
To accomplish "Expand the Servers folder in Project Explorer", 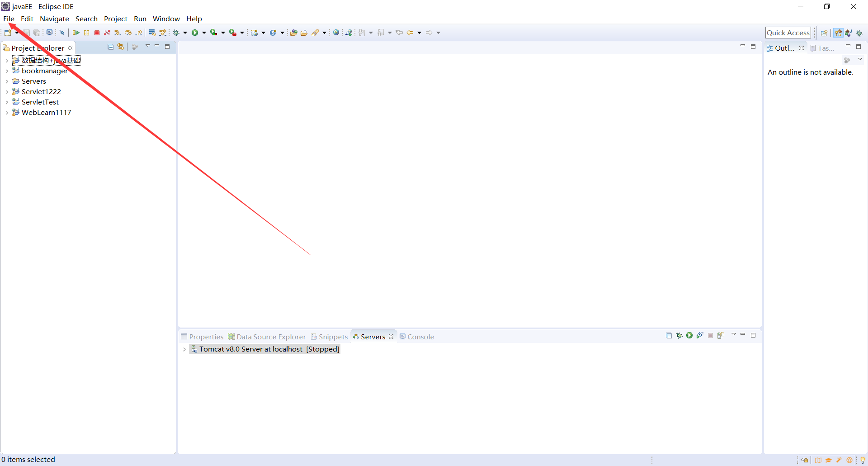I will point(7,81).
